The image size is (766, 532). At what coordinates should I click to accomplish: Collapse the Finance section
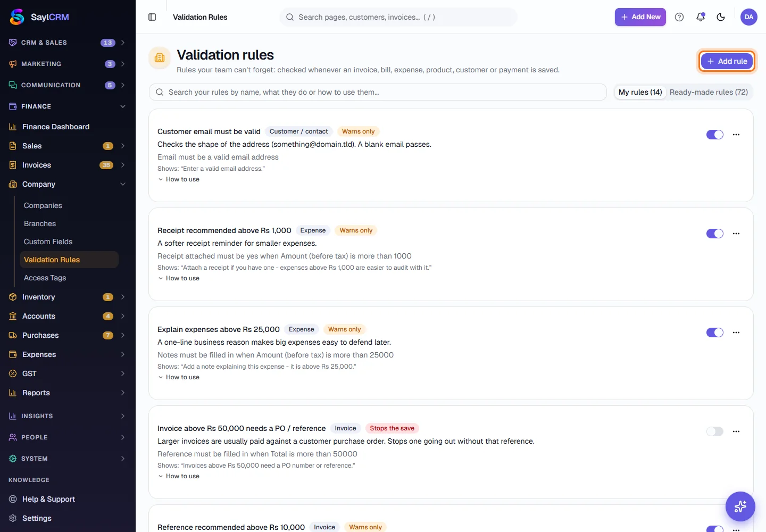click(x=68, y=106)
